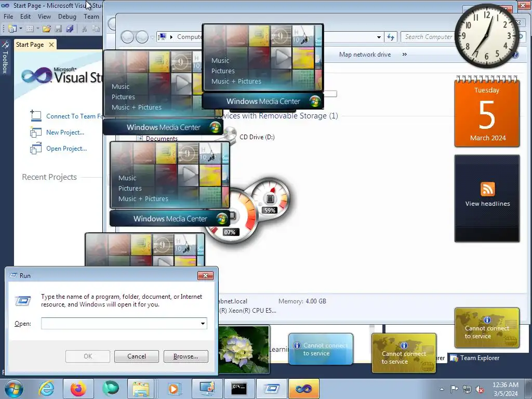Click in the Search Computer box

pyautogui.click(x=428, y=37)
